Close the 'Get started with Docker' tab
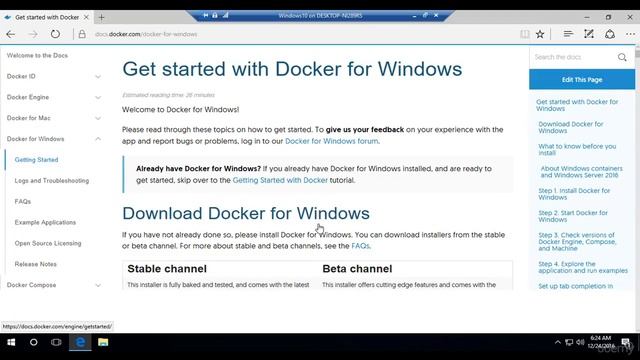640x360 pixels. point(86,17)
